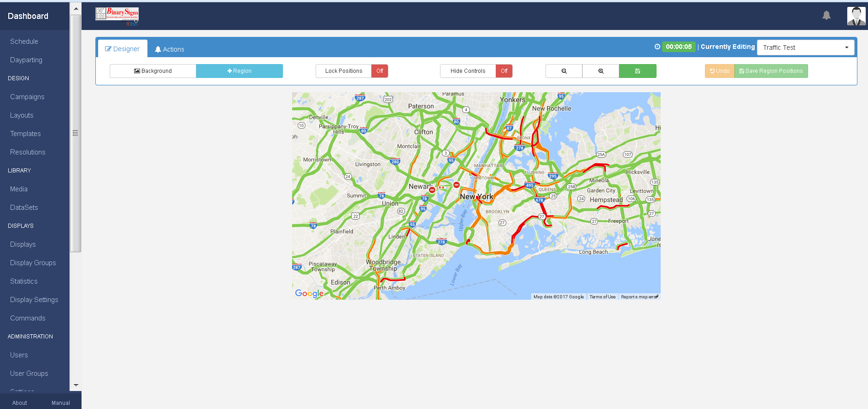This screenshot has width=868, height=409.
Task: Open DataSets in the sidebar
Action: pos(24,207)
